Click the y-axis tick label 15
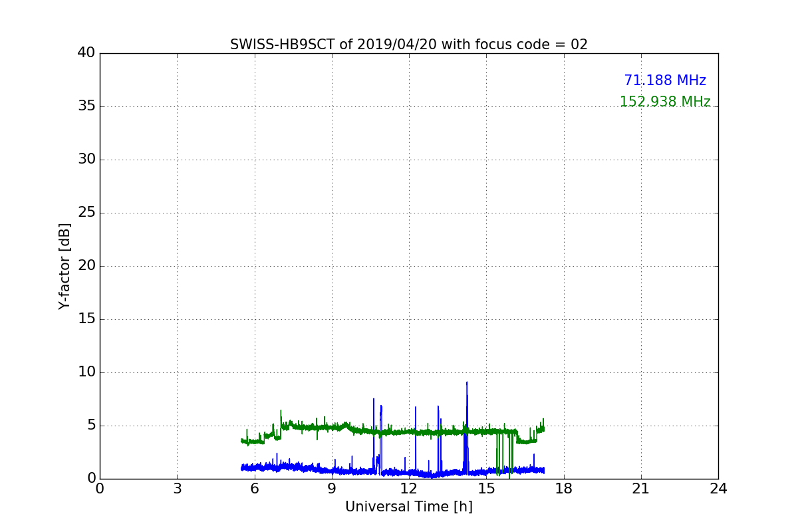This screenshot has width=798, height=532. pyautogui.click(x=86, y=319)
